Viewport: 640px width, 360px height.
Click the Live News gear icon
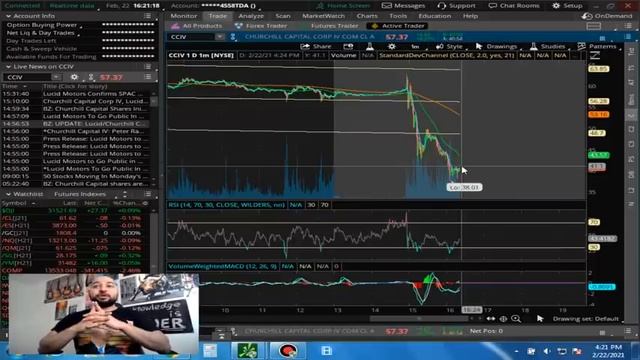[74, 77]
